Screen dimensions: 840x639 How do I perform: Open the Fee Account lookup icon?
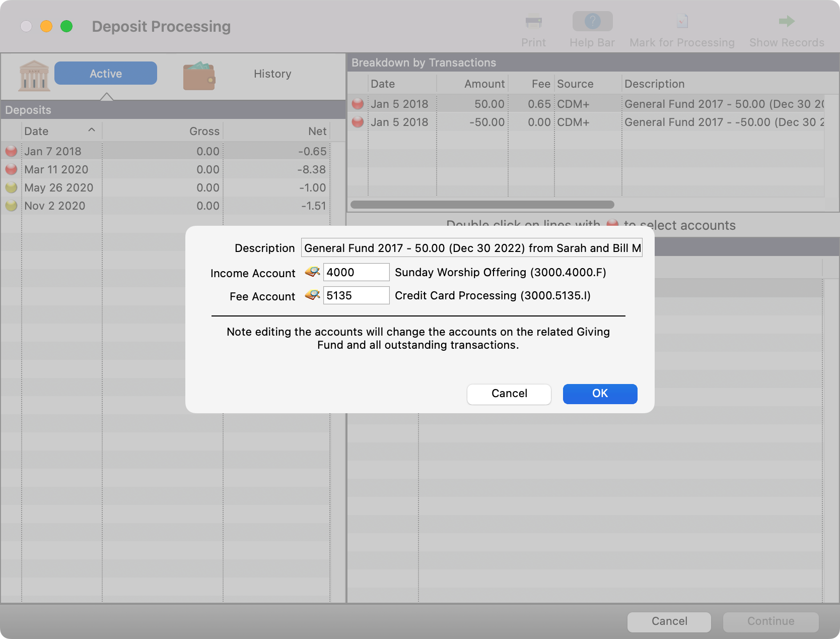click(x=311, y=295)
